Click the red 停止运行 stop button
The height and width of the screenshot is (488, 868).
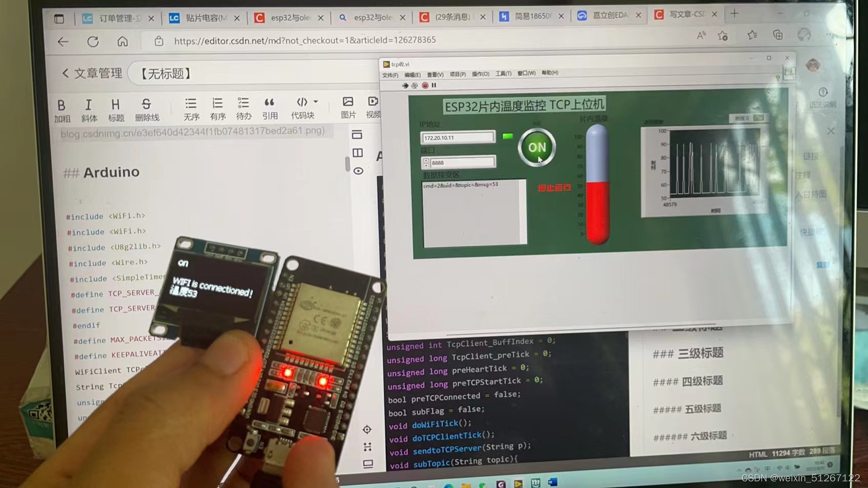[555, 188]
